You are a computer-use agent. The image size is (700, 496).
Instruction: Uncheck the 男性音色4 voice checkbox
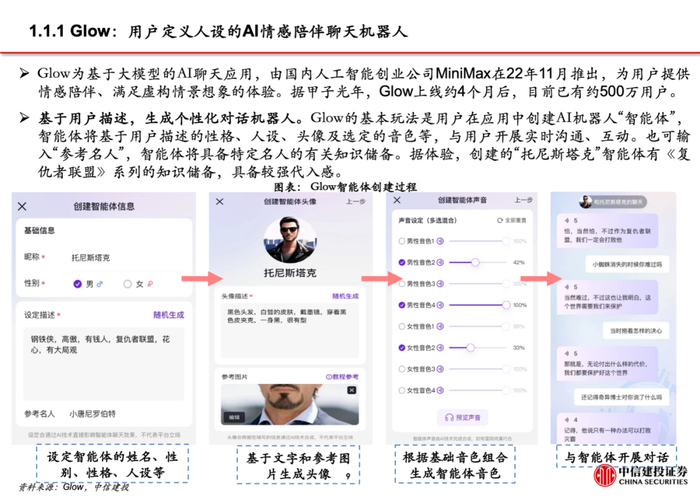[402, 305]
